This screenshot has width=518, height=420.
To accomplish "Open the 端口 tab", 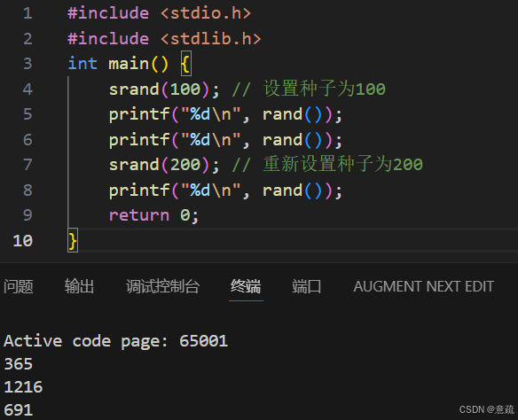I will pos(307,286).
